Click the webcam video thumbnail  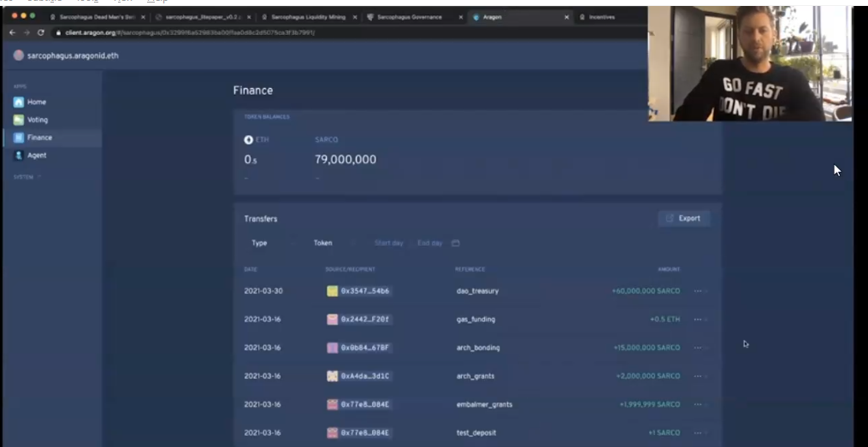(749, 63)
